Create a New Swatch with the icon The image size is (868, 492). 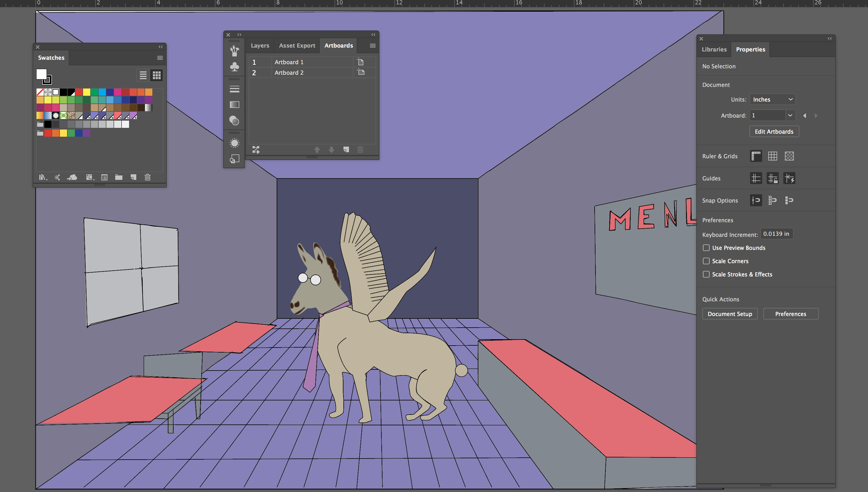pyautogui.click(x=133, y=177)
